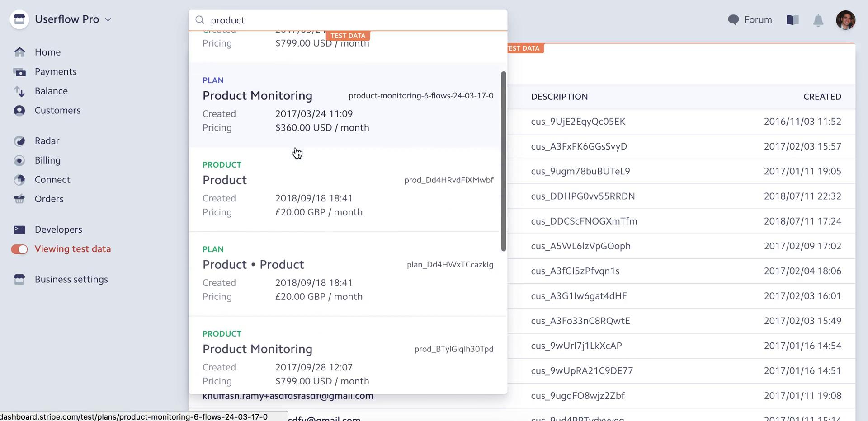868x421 pixels.
Task: Open the user profile avatar
Action: pos(845,20)
